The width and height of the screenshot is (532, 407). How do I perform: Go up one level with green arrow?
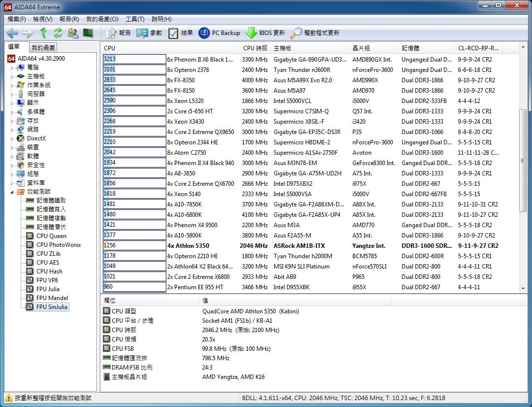(43, 33)
